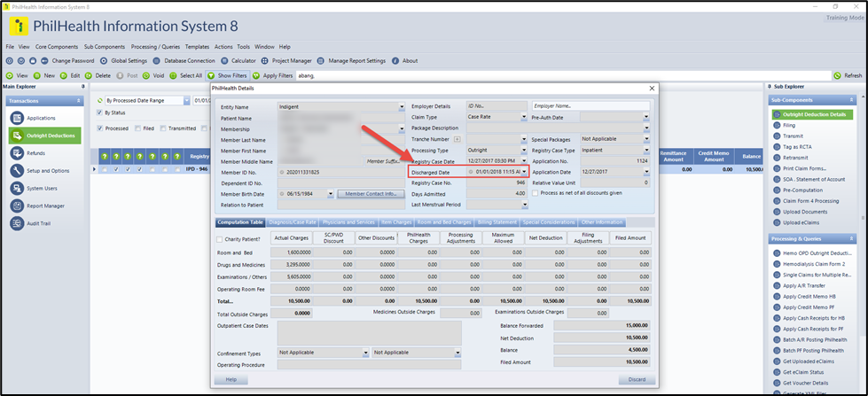Click the Member Contact Info button
The height and width of the screenshot is (396, 868).
click(x=369, y=193)
